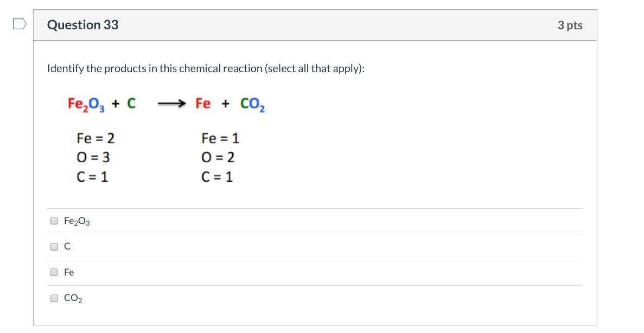Check the Fe2O3 answer checkbox
This screenshot has width=644, height=333.
click(x=54, y=221)
